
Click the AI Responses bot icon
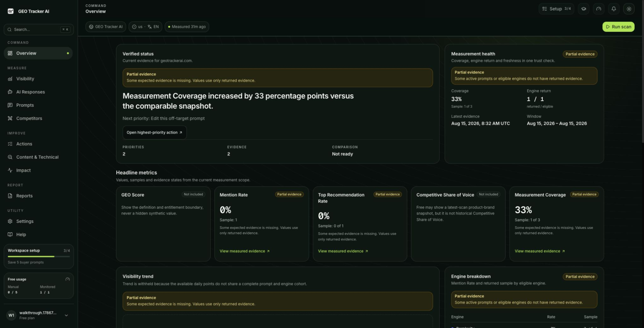(x=10, y=92)
